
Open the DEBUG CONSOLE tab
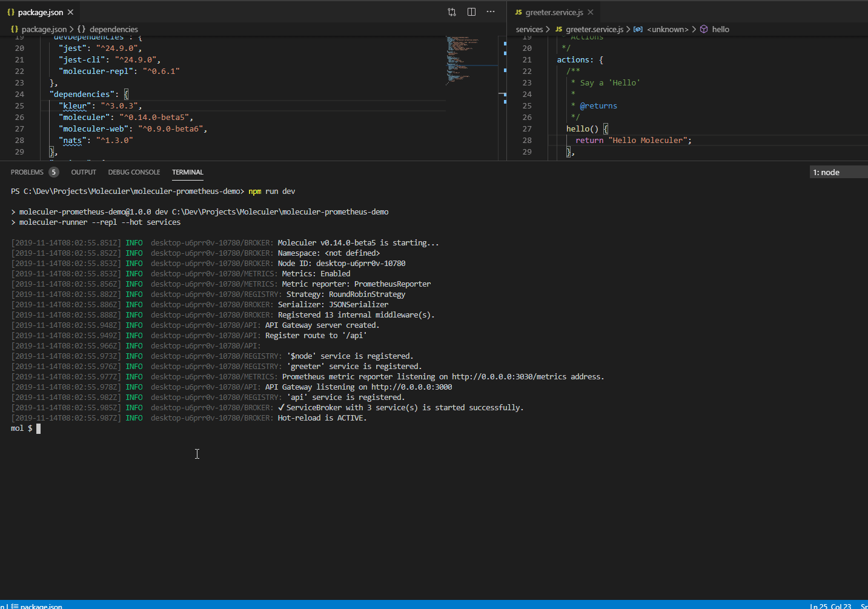[x=134, y=171]
